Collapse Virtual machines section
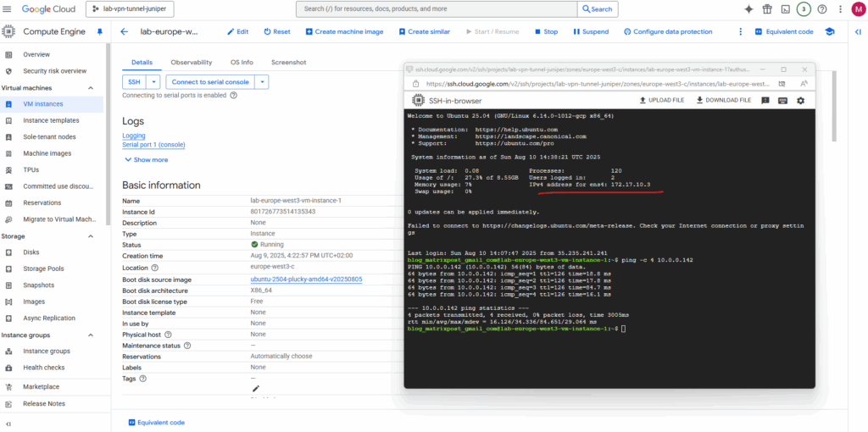 tap(91, 88)
